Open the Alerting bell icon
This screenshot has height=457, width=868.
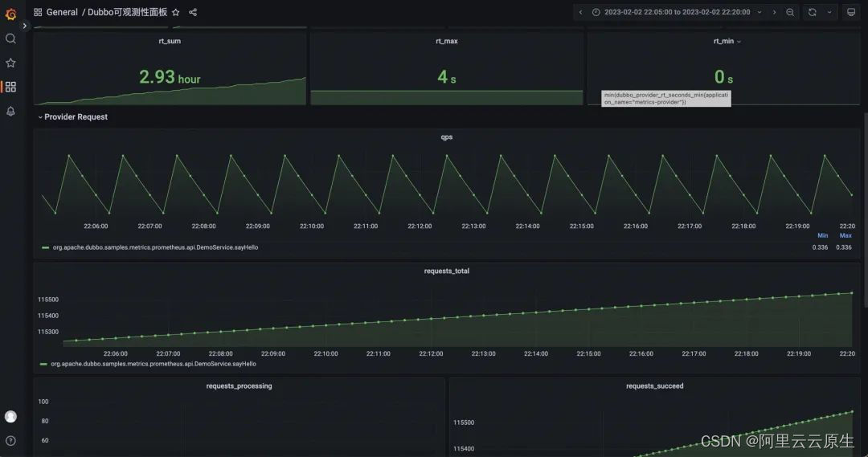(10, 111)
